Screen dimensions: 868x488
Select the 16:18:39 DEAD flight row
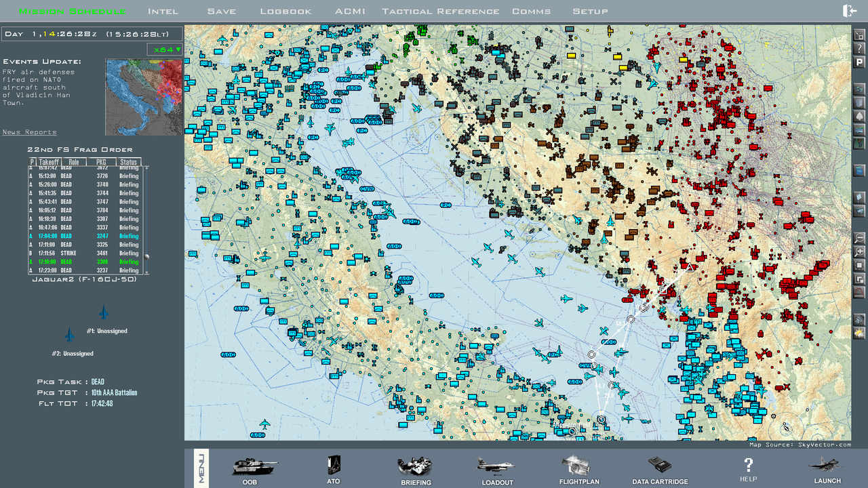85,219
